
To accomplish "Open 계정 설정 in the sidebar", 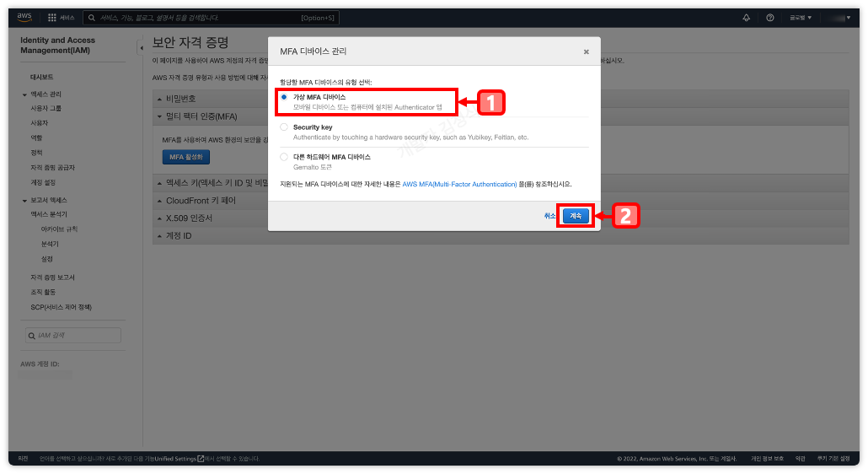I will (x=43, y=183).
